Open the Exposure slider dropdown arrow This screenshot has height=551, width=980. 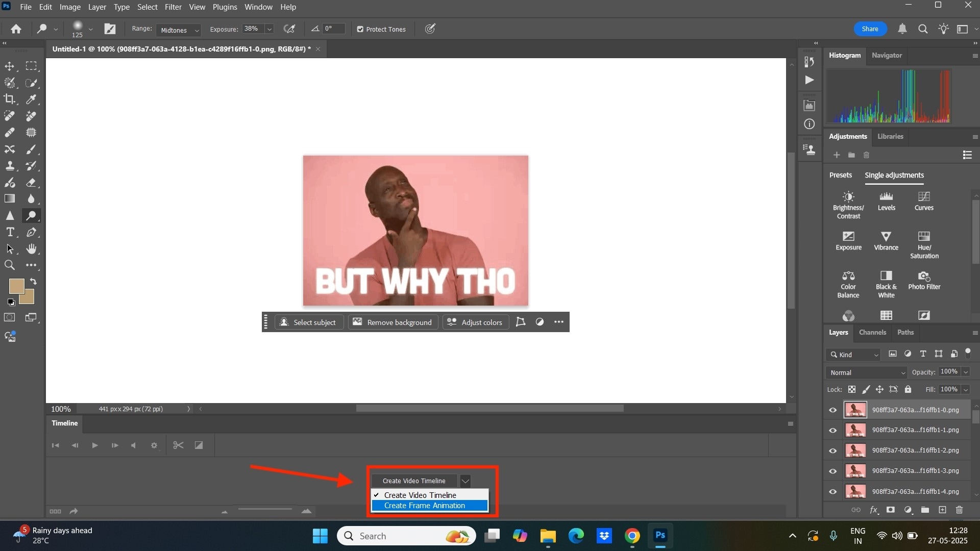pyautogui.click(x=269, y=29)
